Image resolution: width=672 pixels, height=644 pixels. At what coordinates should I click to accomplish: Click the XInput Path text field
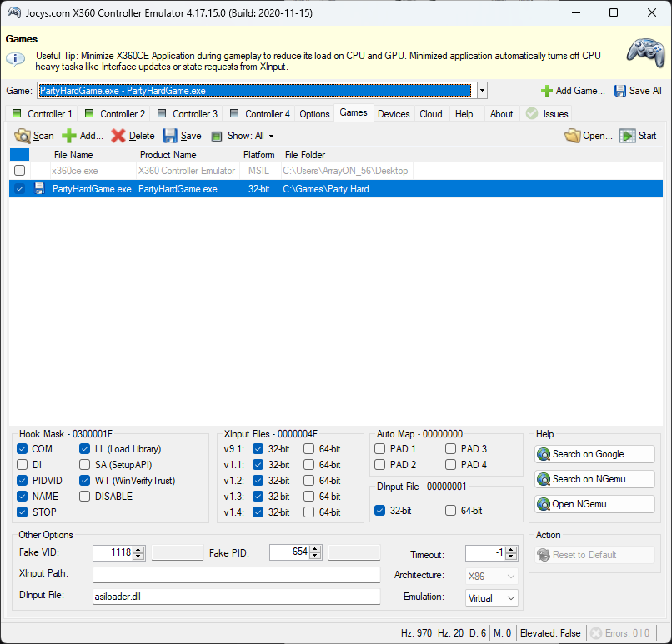coord(237,575)
